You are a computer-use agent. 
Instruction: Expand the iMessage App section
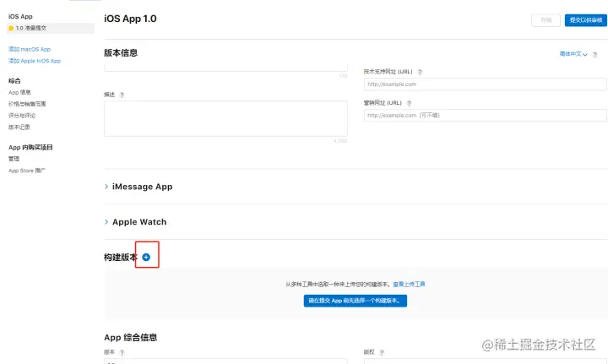138,187
